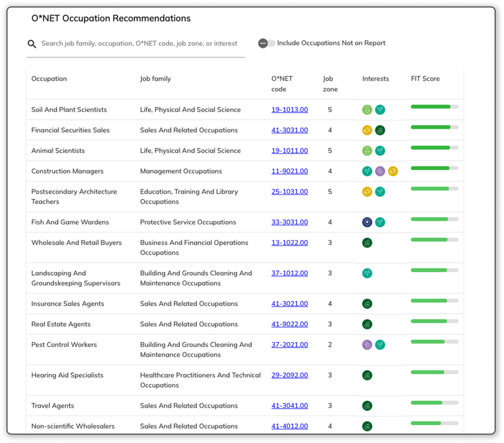Screen dimensions: 504x443
Task: Sort table by FIT Score column header
Action: click(x=425, y=79)
